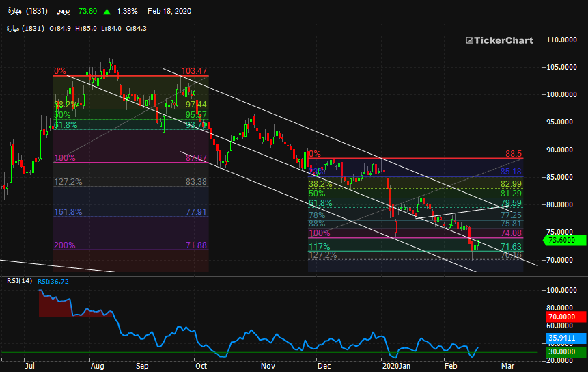Click the 2020Jan label on the time axis
The image size is (588, 372).
click(x=397, y=366)
